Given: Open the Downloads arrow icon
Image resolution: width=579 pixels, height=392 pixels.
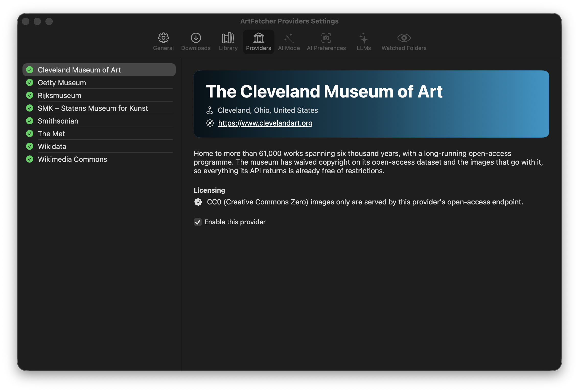Looking at the screenshot, I should 196,38.
